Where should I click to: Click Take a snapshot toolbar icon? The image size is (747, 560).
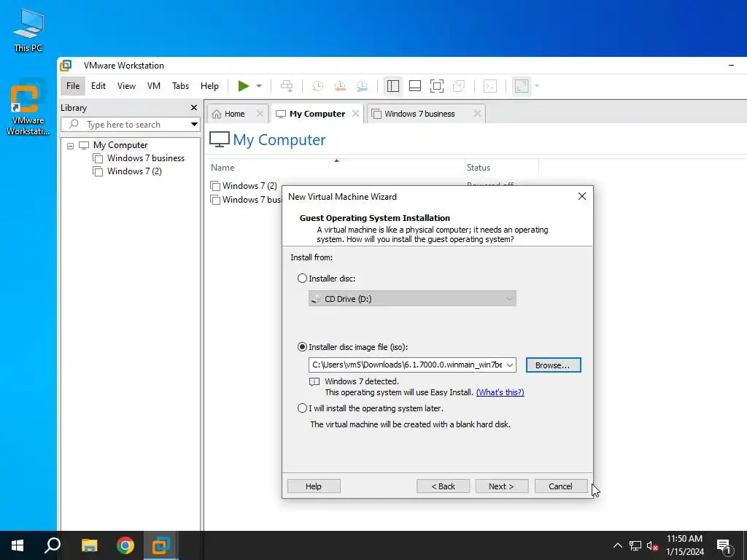coord(317,86)
